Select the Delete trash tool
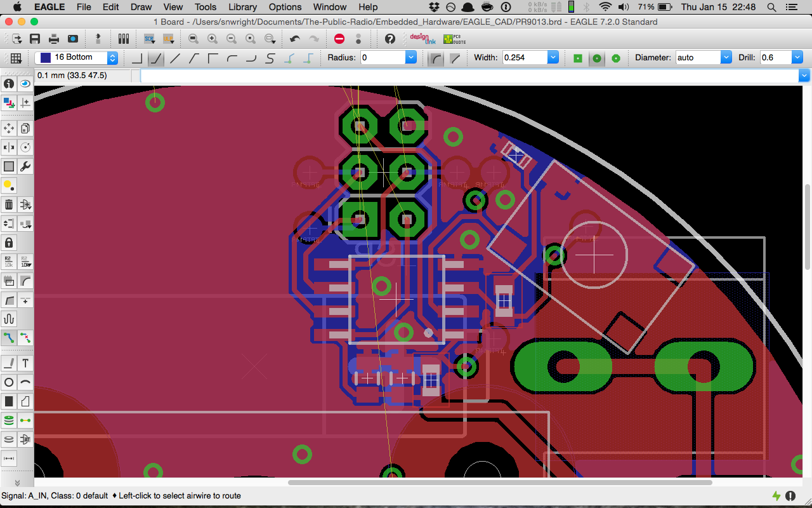Image resolution: width=812 pixels, height=508 pixels. [x=9, y=204]
